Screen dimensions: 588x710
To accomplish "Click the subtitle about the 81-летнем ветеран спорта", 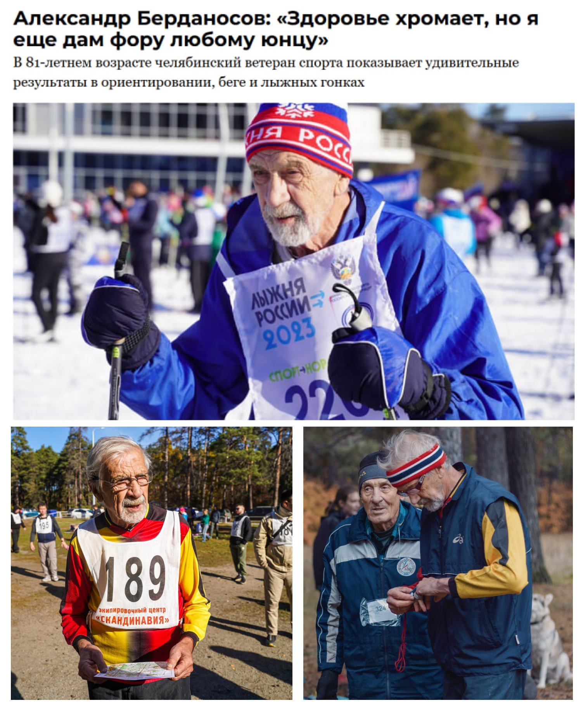I will (x=266, y=73).
